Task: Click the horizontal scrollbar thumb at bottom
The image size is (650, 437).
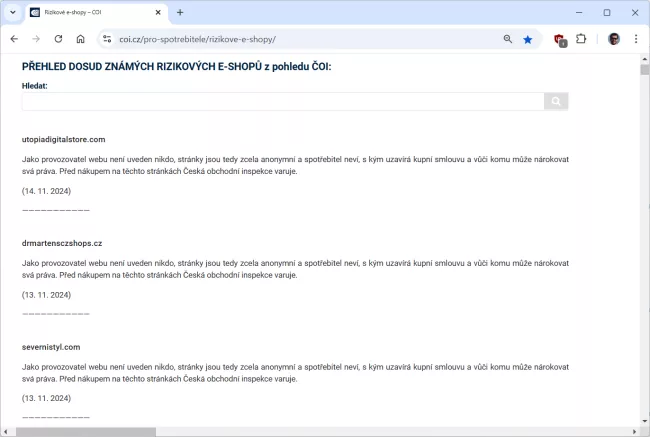Action: coord(85,431)
